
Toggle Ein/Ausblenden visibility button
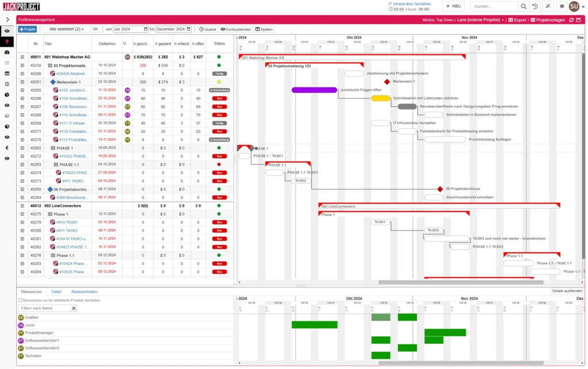point(236,29)
